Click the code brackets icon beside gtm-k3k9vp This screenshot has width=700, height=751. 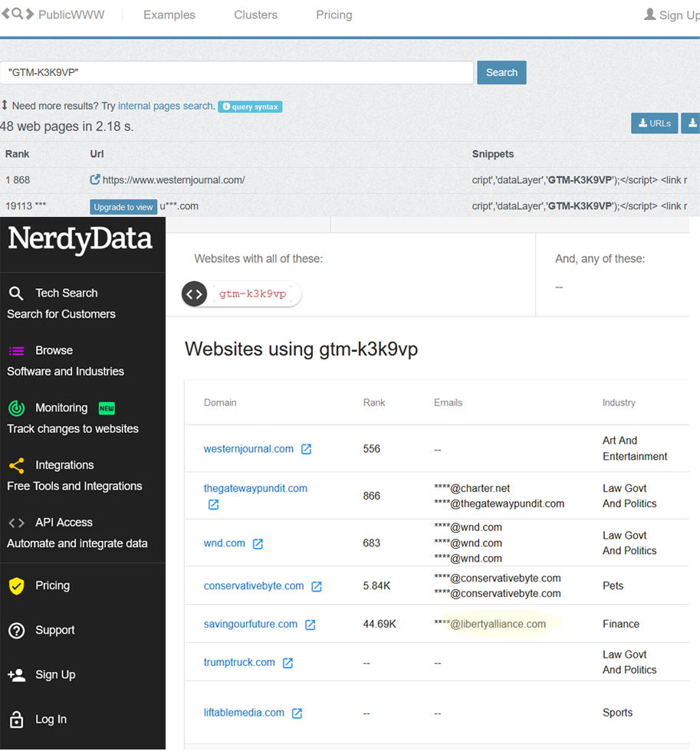coord(195,294)
